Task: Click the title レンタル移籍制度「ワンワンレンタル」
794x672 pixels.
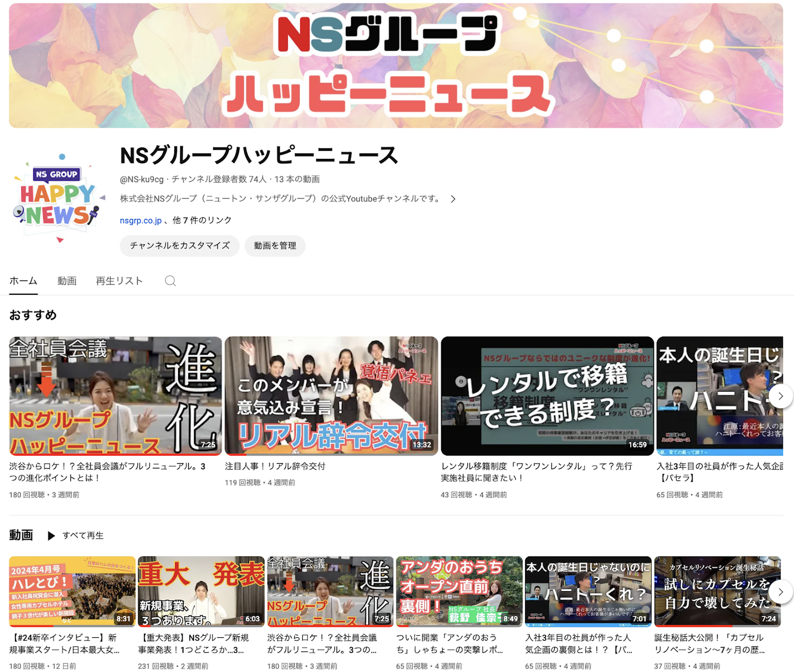Action: pos(537,472)
